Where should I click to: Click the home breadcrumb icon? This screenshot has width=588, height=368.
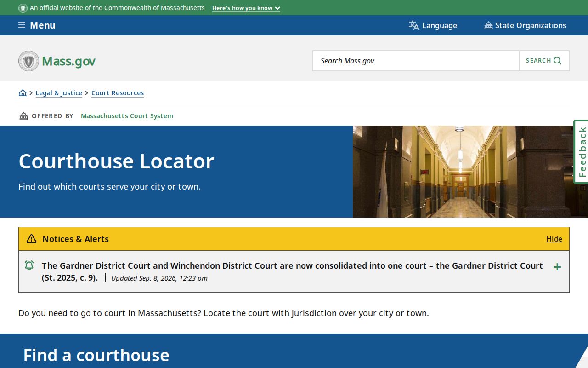tap(23, 93)
